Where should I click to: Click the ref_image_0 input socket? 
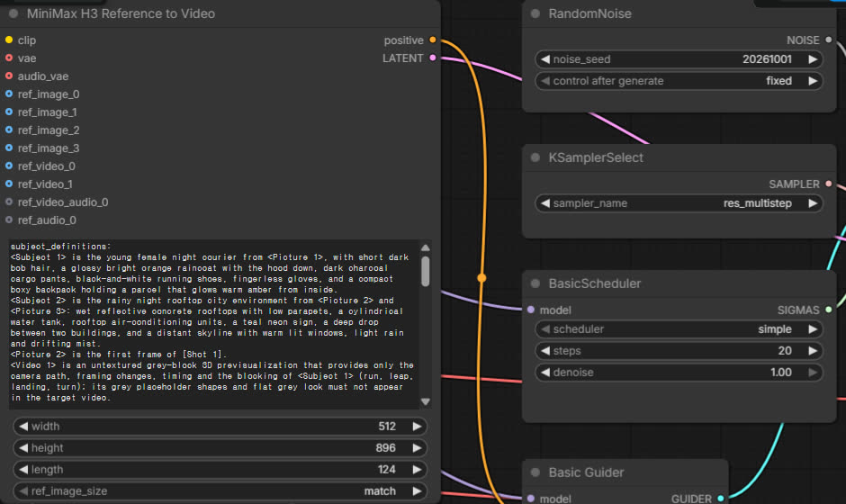(x=9, y=94)
